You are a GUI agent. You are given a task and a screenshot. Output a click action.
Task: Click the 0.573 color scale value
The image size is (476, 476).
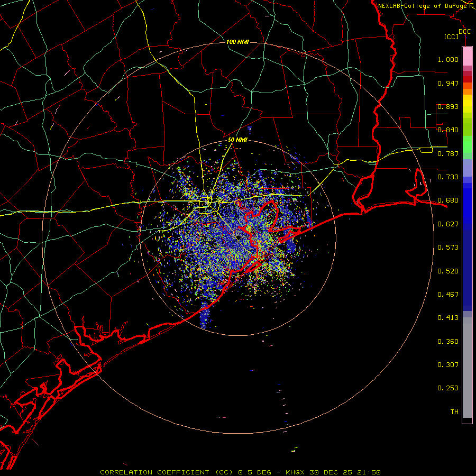click(448, 248)
